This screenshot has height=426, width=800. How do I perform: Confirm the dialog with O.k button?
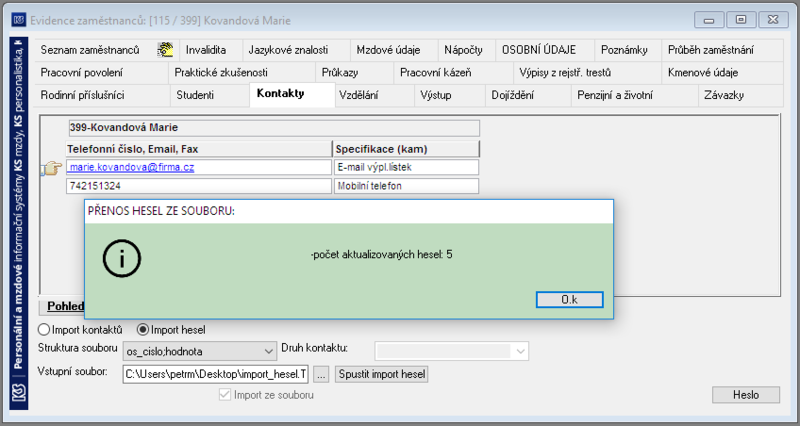tap(569, 299)
